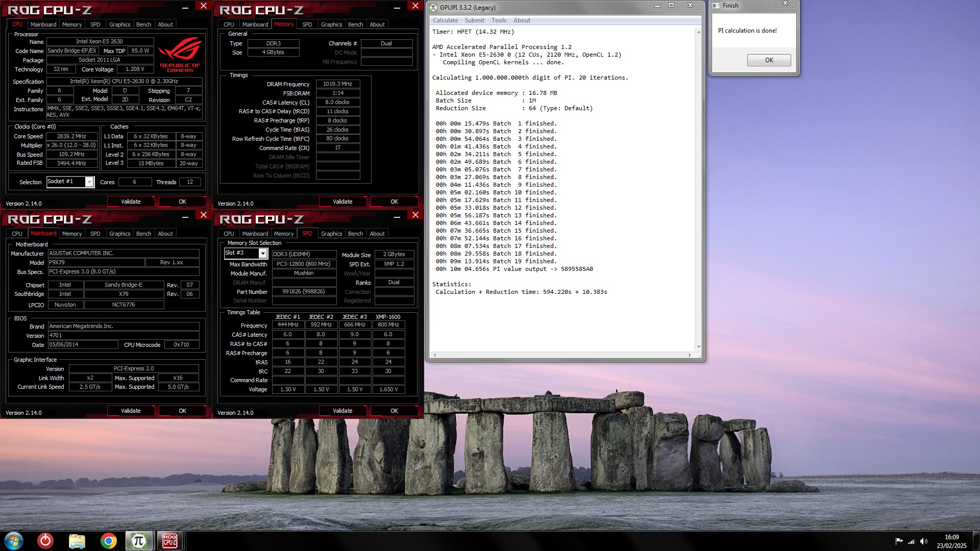This screenshot has width=980, height=551.
Task: Click the Core Voltage 1.208 V field
Action: (x=135, y=69)
